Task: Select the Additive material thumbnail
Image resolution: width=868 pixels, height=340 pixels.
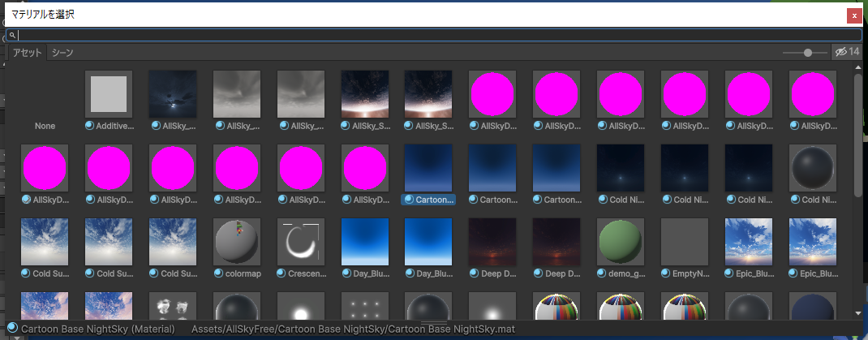Action: 109,94
